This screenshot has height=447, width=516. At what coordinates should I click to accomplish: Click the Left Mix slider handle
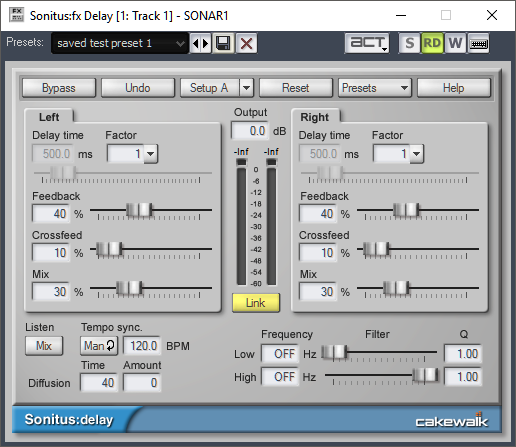pyautogui.click(x=129, y=288)
